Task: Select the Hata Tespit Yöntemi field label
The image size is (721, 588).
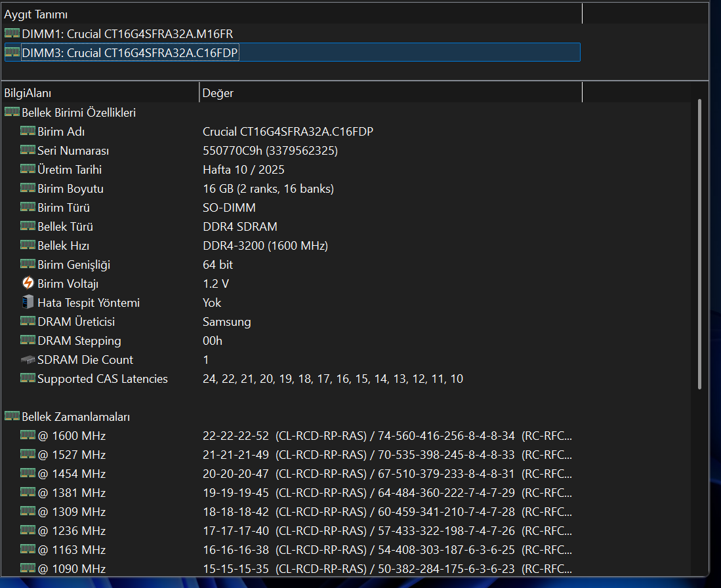Action: tap(89, 303)
